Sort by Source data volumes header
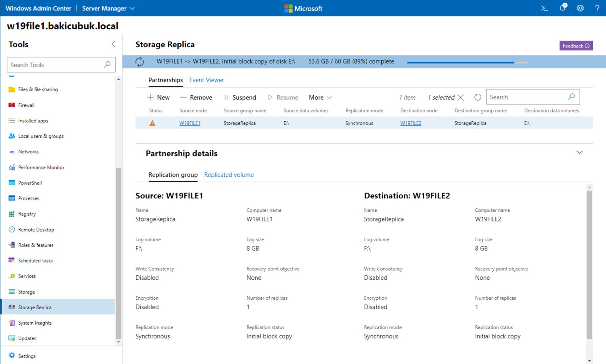Image resolution: width=606 pixels, height=364 pixels. click(306, 111)
